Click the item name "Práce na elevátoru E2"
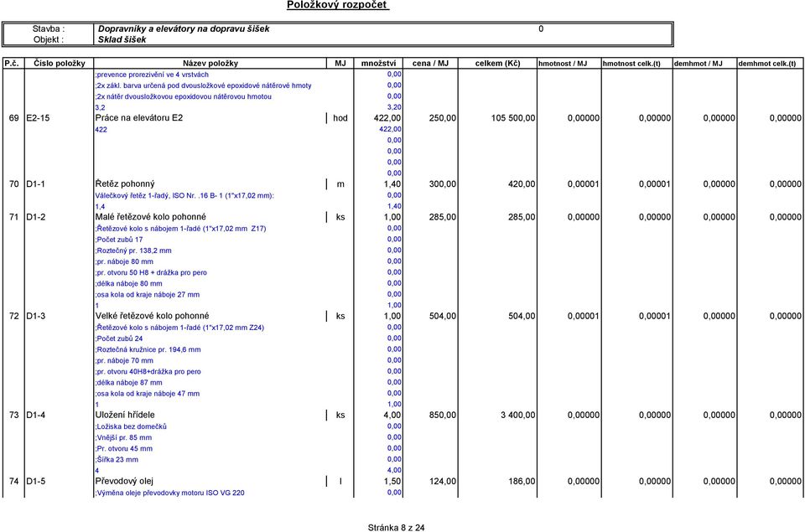This screenshot has width=805, height=532. pyautogui.click(x=138, y=118)
